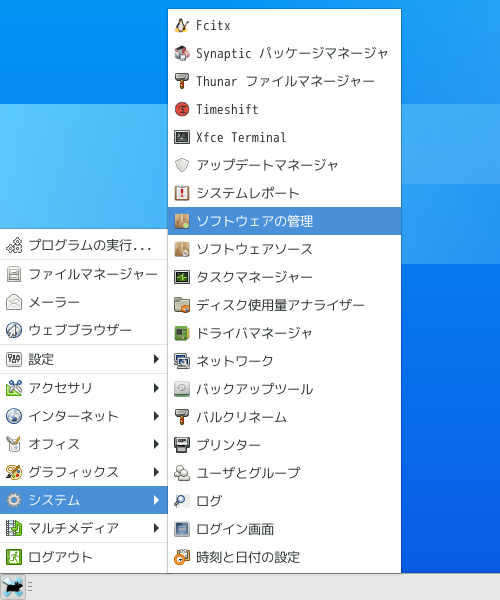Click the グラフィックス palette icon

click(14, 472)
